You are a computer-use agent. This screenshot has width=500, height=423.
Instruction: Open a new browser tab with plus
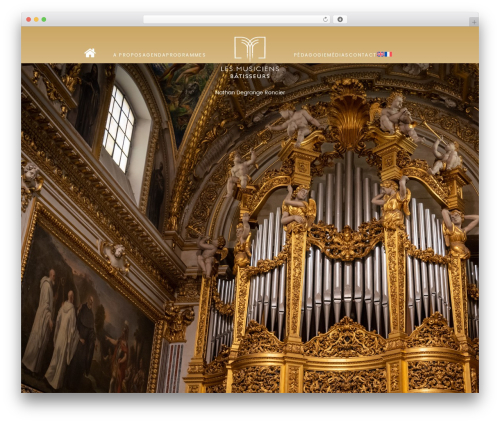474,22
